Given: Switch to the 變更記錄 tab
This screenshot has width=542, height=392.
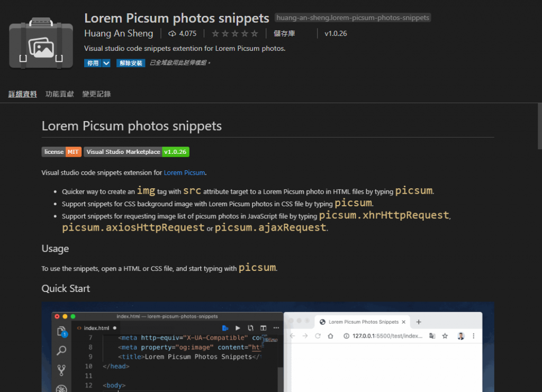Looking at the screenshot, I should pyautogui.click(x=96, y=94).
